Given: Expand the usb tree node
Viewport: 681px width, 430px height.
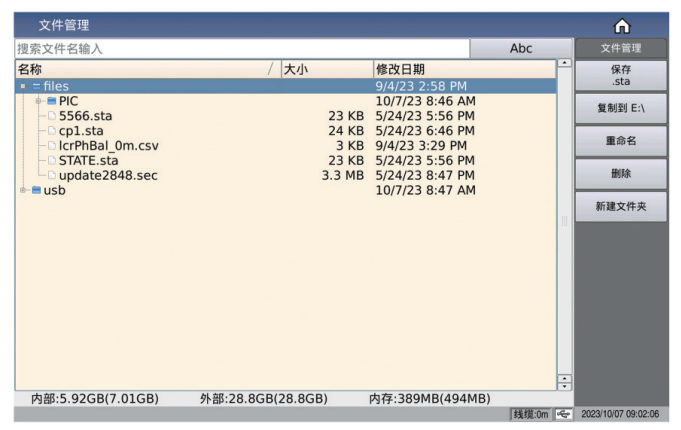Looking at the screenshot, I should point(23,190).
